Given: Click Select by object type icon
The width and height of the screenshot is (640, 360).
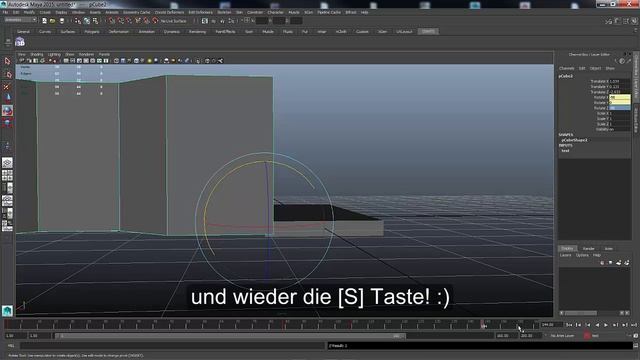Looking at the screenshot, I should point(87,21).
